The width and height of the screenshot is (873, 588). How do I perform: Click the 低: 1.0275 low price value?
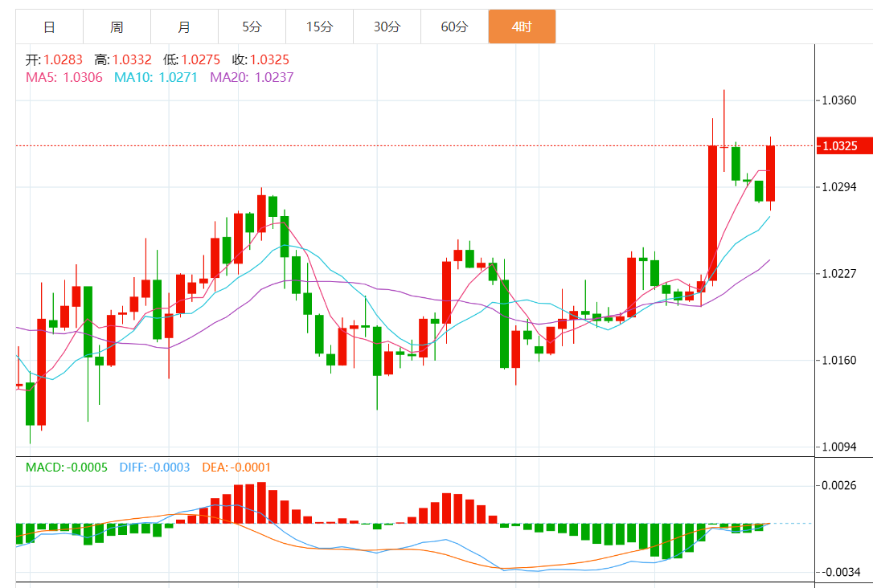(x=191, y=59)
